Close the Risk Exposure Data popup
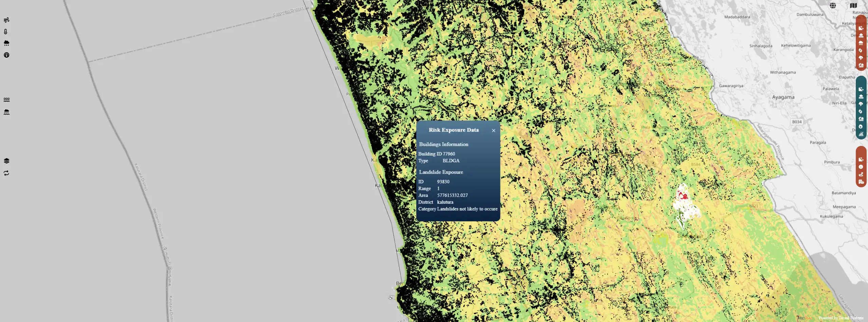The height and width of the screenshot is (322, 868). [493, 131]
